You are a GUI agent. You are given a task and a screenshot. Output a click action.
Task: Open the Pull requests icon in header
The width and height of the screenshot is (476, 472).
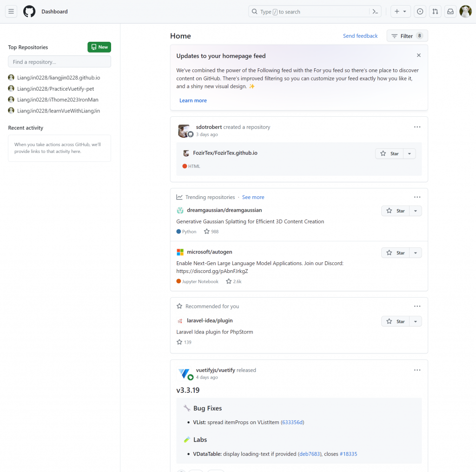click(435, 12)
